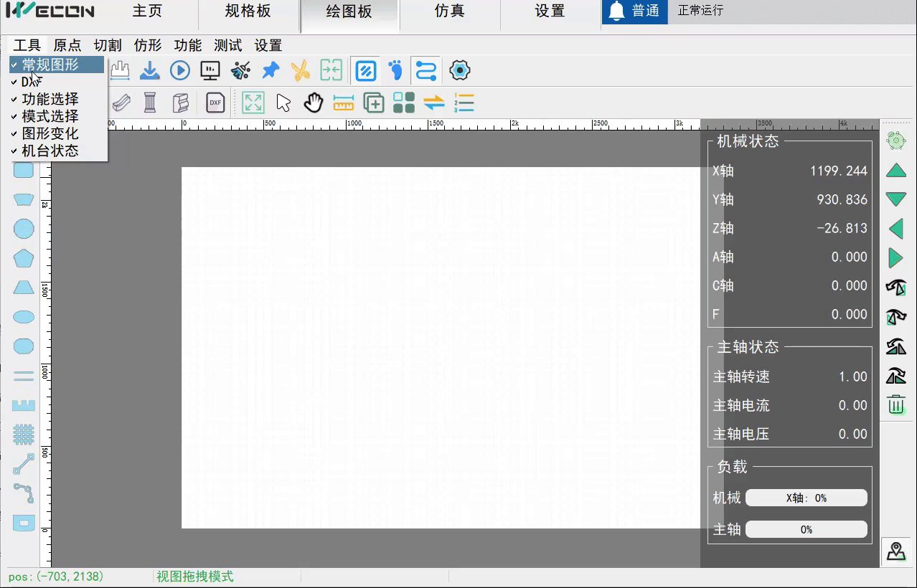Viewport: 917px width, 588px height.
Task: Select the pentagon shape in left palette
Action: 22,257
